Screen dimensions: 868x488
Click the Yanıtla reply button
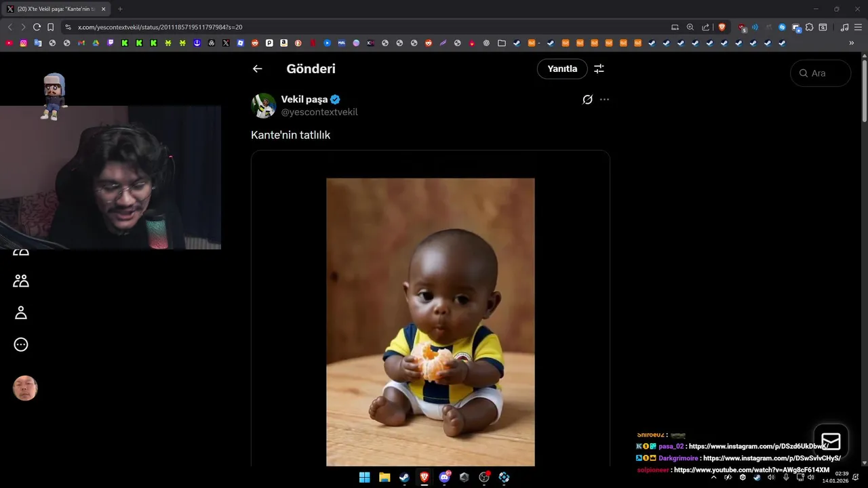pyautogui.click(x=562, y=68)
